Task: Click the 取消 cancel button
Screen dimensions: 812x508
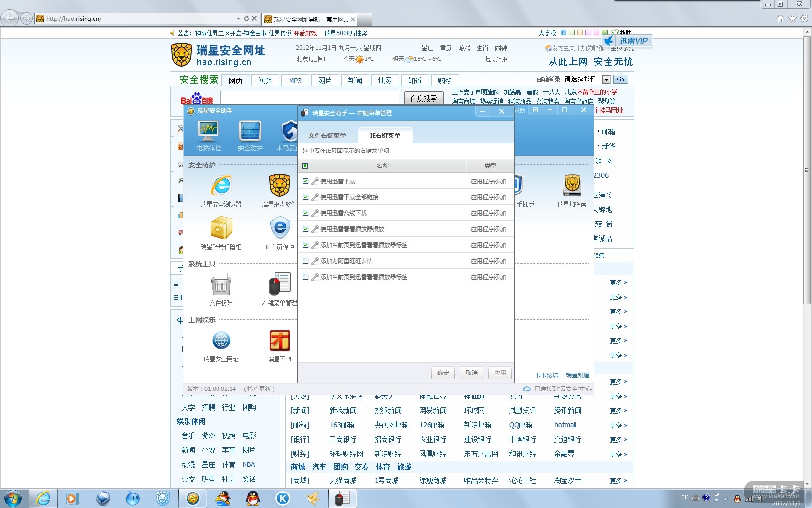Action: [x=472, y=373]
